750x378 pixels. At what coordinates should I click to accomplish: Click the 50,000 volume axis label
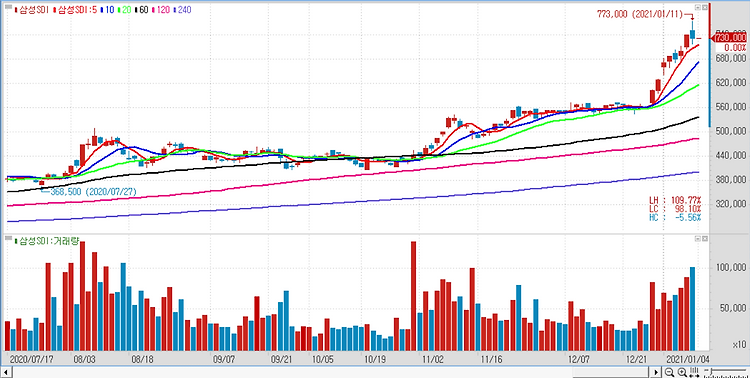click(x=733, y=309)
